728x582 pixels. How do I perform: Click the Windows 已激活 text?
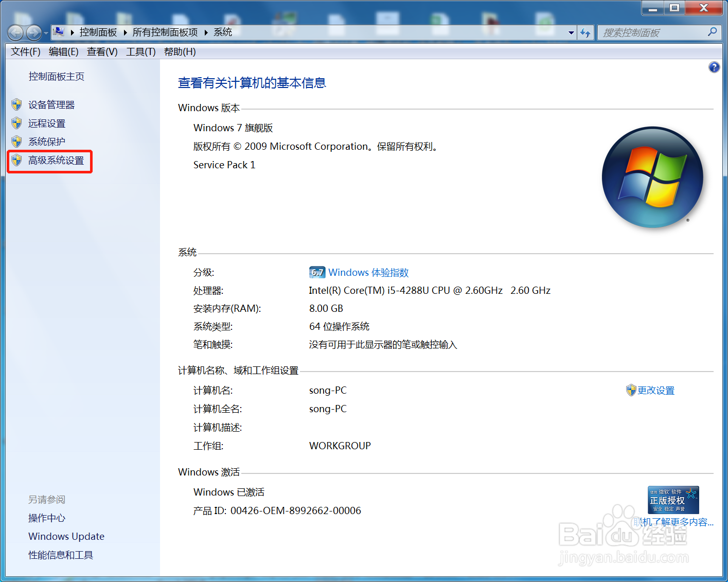(x=229, y=492)
